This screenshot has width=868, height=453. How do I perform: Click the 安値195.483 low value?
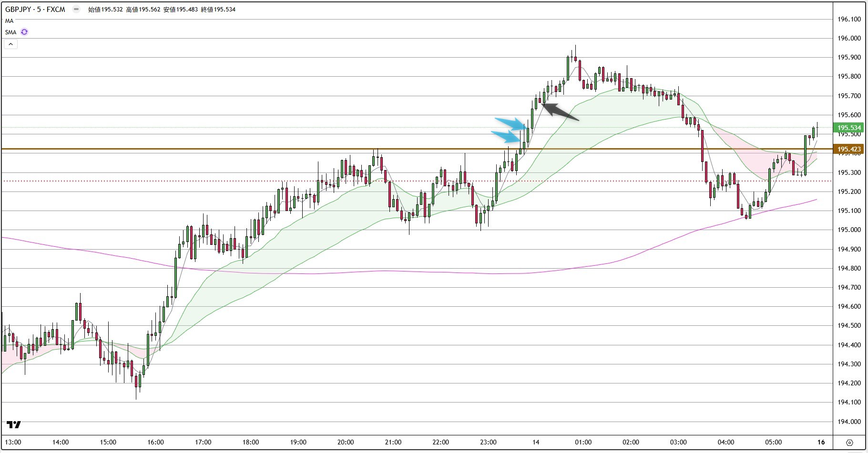pyautogui.click(x=181, y=9)
